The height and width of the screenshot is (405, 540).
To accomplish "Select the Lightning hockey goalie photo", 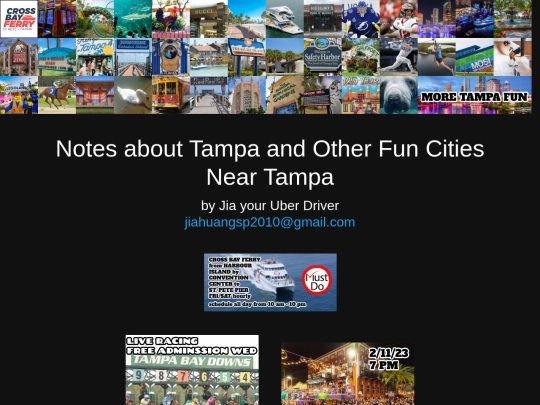I will (361, 19).
